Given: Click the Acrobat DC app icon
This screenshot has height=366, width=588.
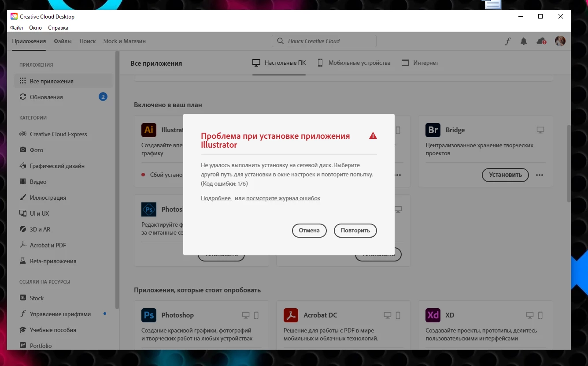Looking at the screenshot, I should (x=291, y=315).
